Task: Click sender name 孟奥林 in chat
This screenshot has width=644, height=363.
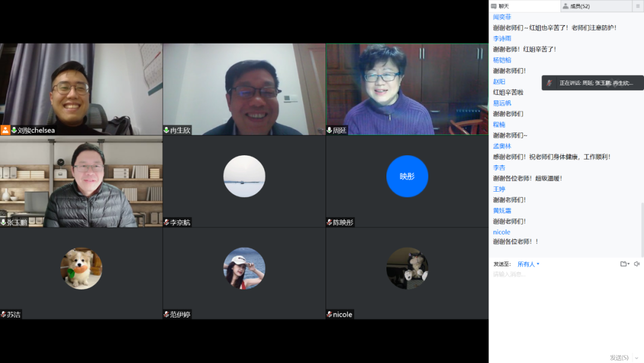Action: (x=501, y=146)
